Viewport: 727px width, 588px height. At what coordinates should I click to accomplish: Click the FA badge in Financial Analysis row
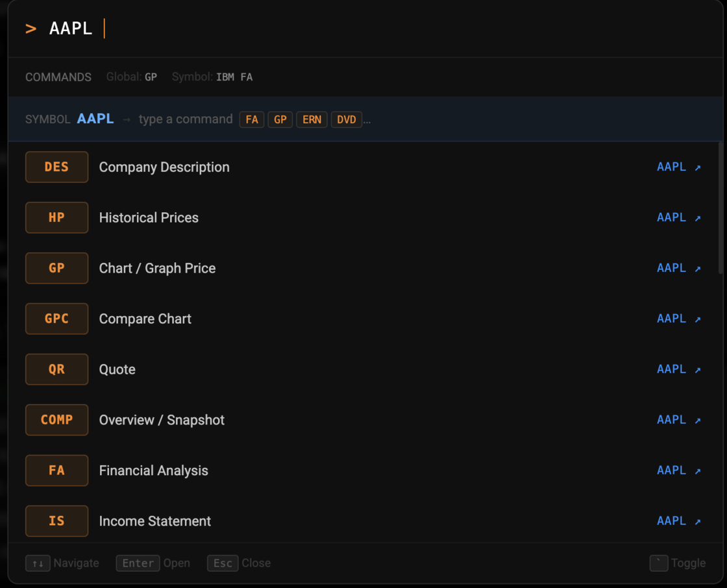(56, 471)
